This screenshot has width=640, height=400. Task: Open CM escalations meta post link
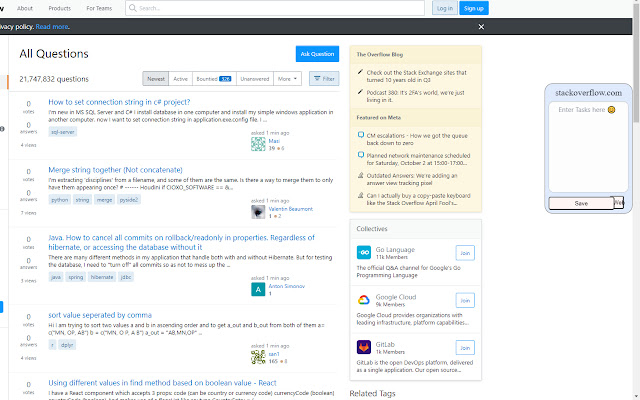coord(417,139)
